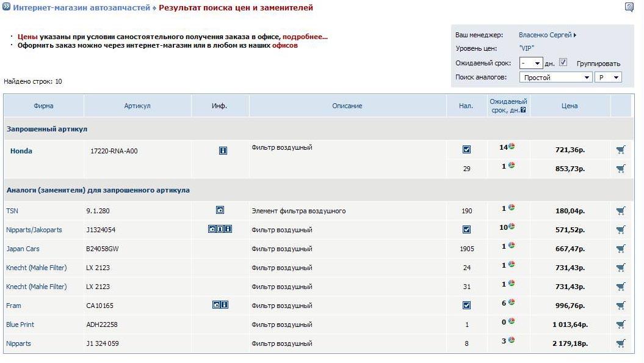The width and height of the screenshot is (644, 363).
Task: Click the Нал. column header
Action: [466, 106]
